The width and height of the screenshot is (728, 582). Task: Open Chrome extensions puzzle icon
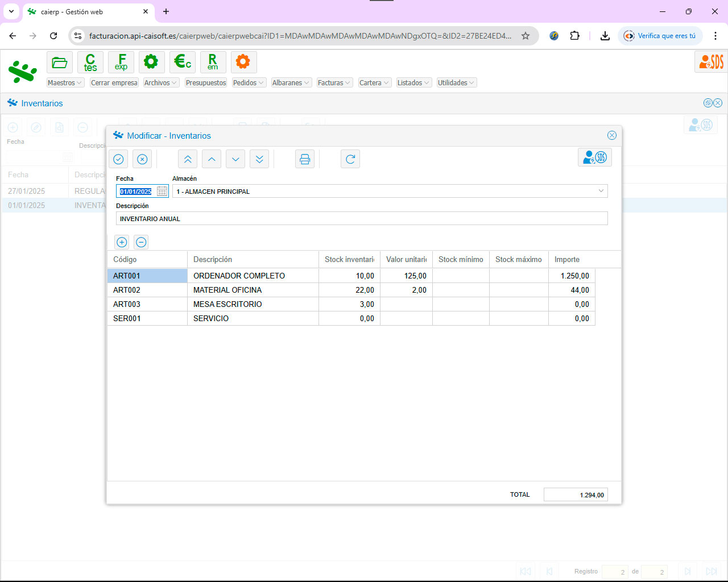click(575, 36)
